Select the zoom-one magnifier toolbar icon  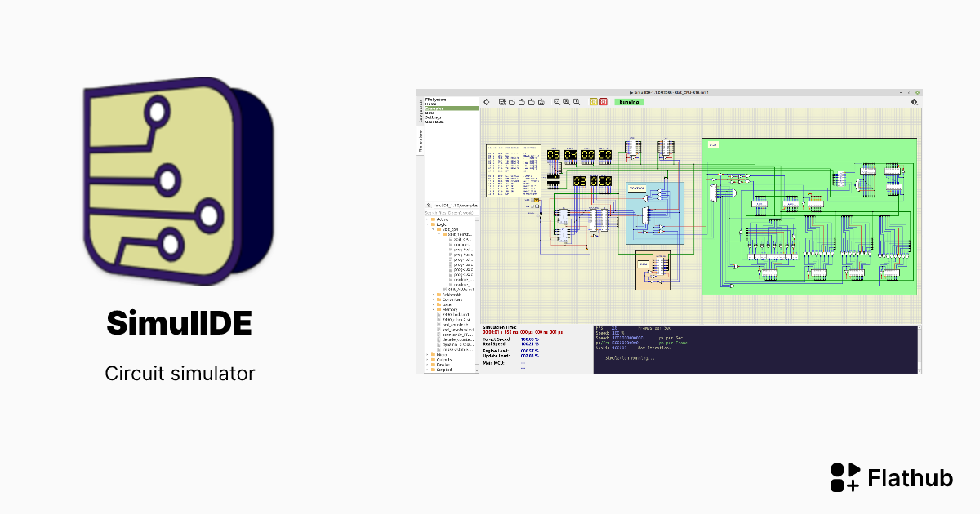[577, 100]
